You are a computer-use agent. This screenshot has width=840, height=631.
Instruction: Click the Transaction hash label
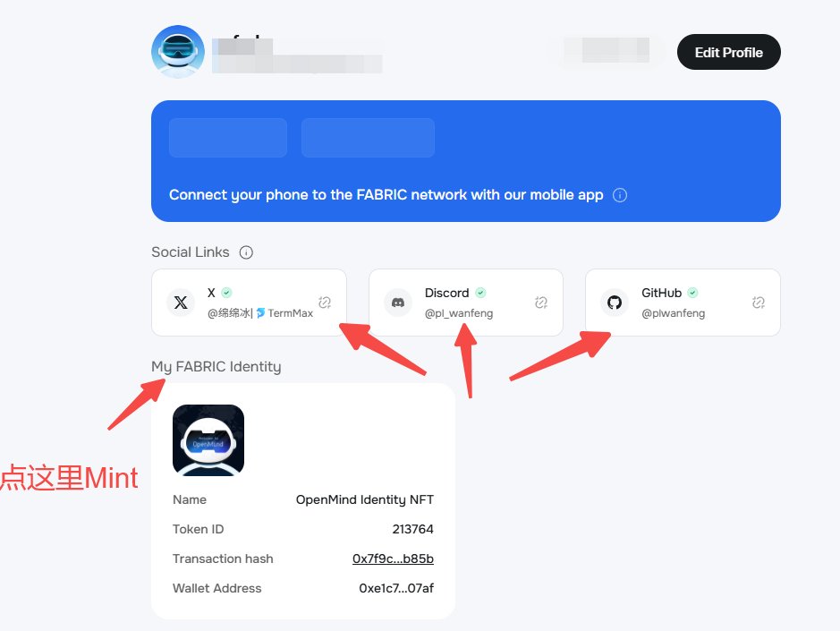[223, 559]
